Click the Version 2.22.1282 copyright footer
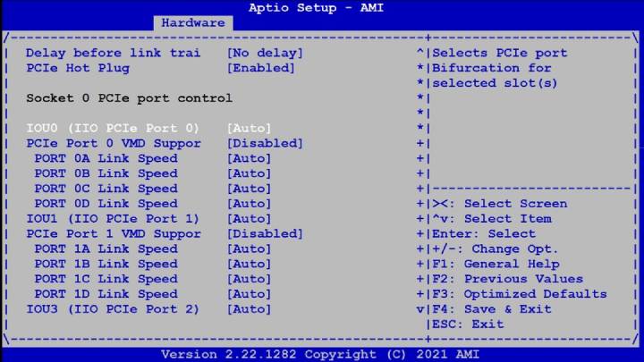The width and height of the screenshot is (644, 362). click(x=320, y=354)
